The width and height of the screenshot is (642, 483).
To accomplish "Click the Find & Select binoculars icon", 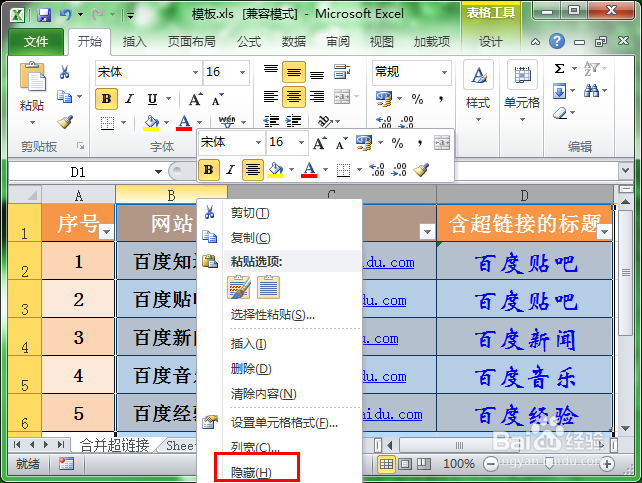I will [591, 90].
